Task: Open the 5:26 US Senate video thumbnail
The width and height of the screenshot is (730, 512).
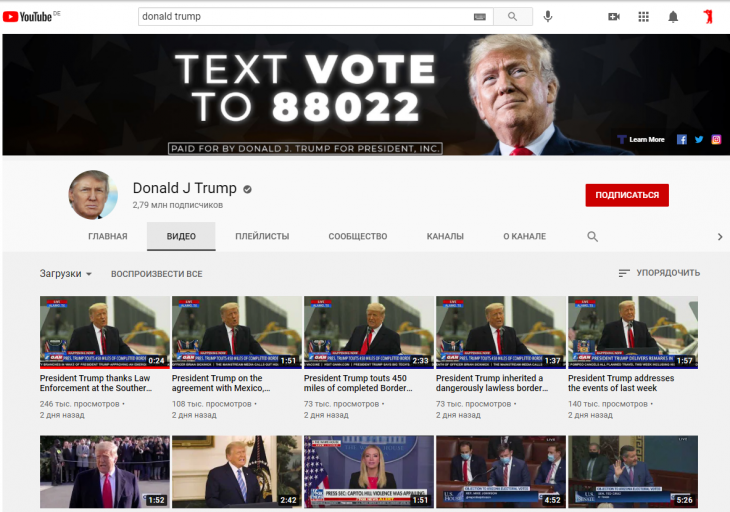Action: (633, 472)
